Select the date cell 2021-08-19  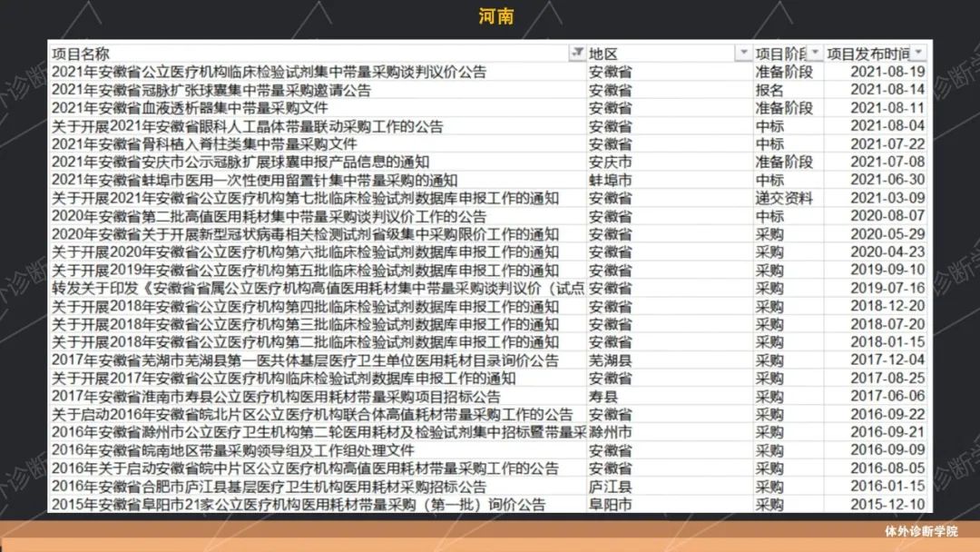point(887,72)
